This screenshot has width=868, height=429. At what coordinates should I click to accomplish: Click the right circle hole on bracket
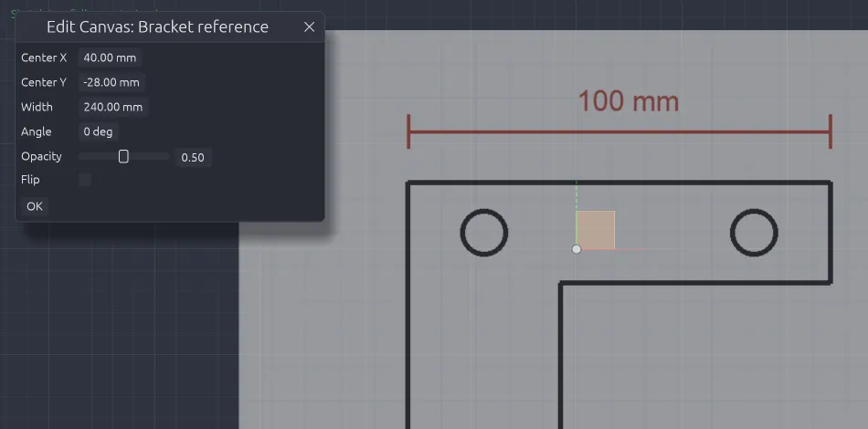click(x=754, y=233)
